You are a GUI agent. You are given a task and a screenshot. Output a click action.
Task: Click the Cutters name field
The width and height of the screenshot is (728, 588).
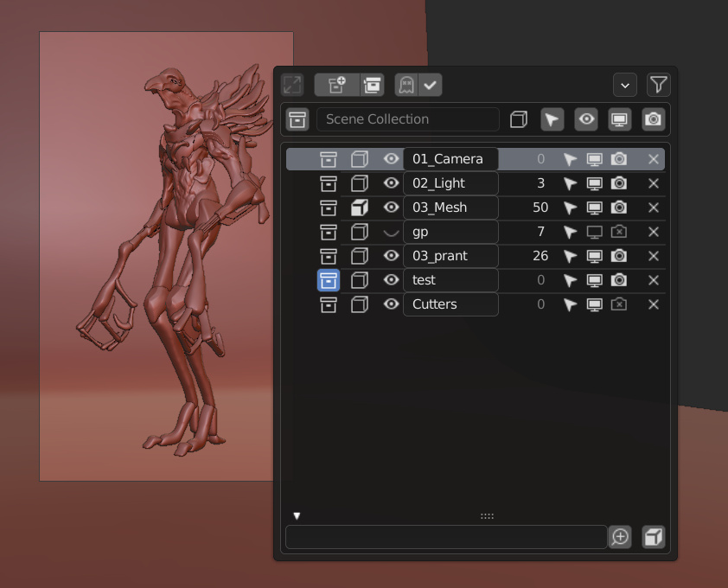click(x=450, y=304)
